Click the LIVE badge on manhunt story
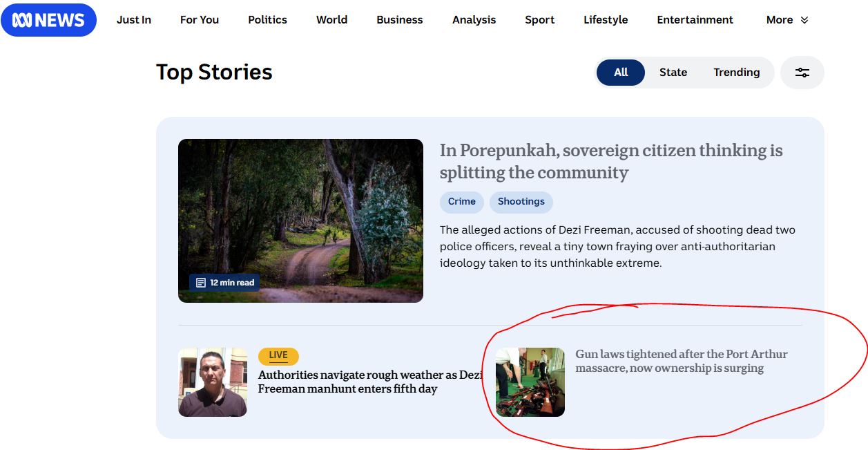 pyautogui.click(x=278, y=356)
